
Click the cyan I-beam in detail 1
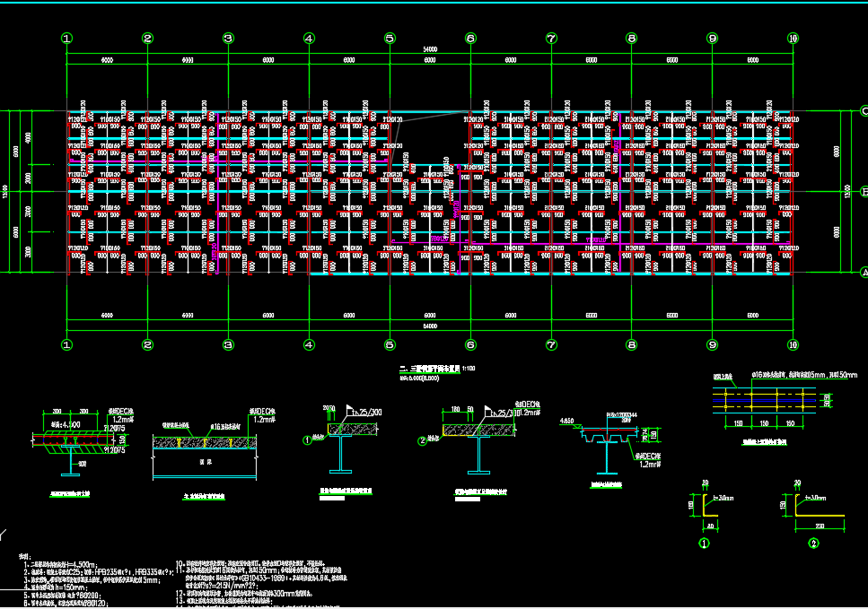[x=340, y=454]
